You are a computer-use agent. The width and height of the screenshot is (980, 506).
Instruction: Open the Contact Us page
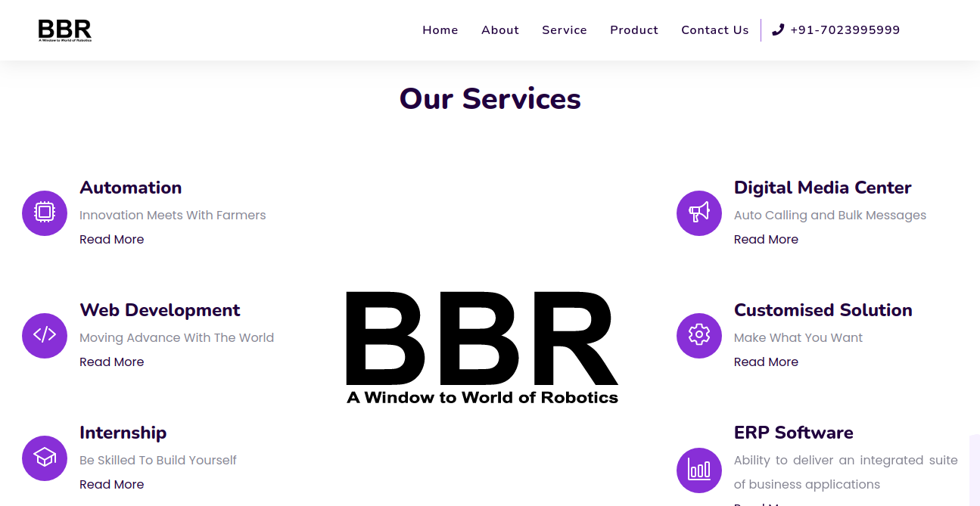[x=715, y=30]
